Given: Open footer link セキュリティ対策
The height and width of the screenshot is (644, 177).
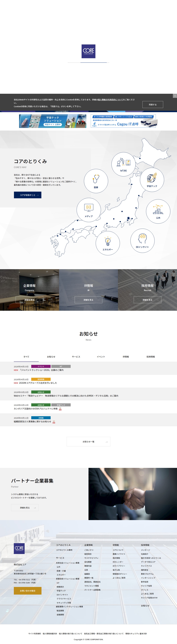Looking at the screenshot, I should coord(64,603).
